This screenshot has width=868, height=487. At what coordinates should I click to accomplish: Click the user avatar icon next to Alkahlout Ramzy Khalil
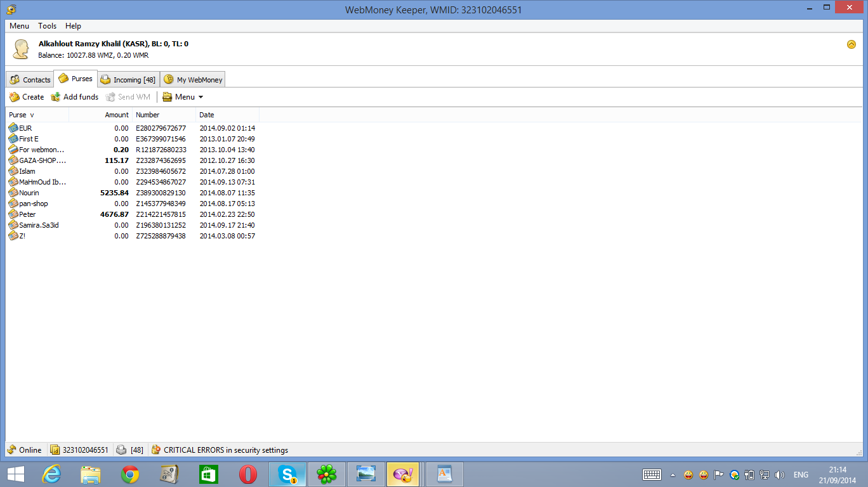[21, 49]
